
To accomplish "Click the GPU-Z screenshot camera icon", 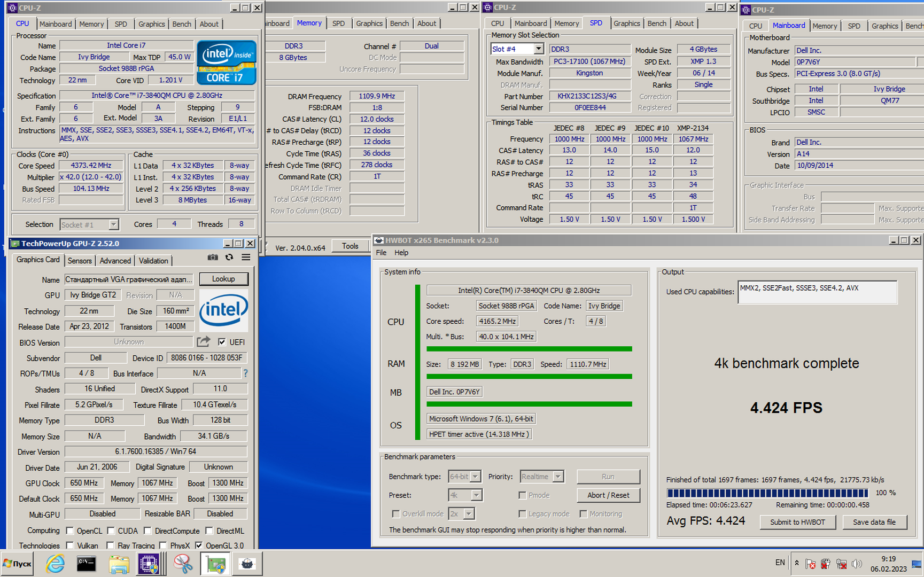I will [x=213, y=258].
